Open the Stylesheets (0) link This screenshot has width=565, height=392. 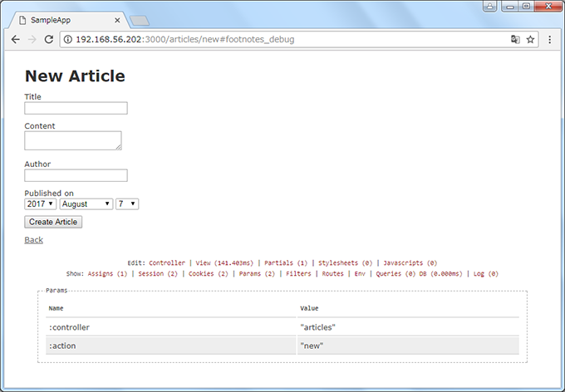click(x=345, y=263)
